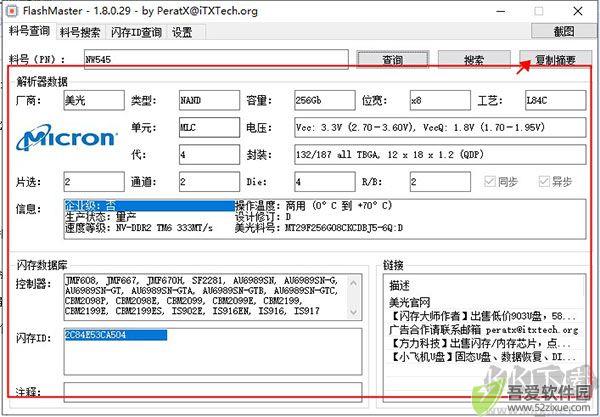The height and width of the screenshot is (417, 600).
Task: Toggle the 异步 checkbox
Action: [x=555, y=181]
